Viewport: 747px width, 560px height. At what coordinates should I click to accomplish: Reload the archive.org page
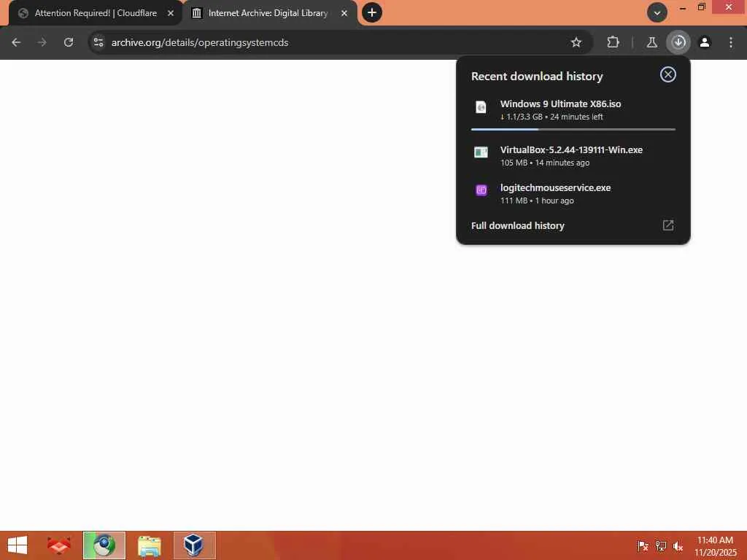(69, 42)
